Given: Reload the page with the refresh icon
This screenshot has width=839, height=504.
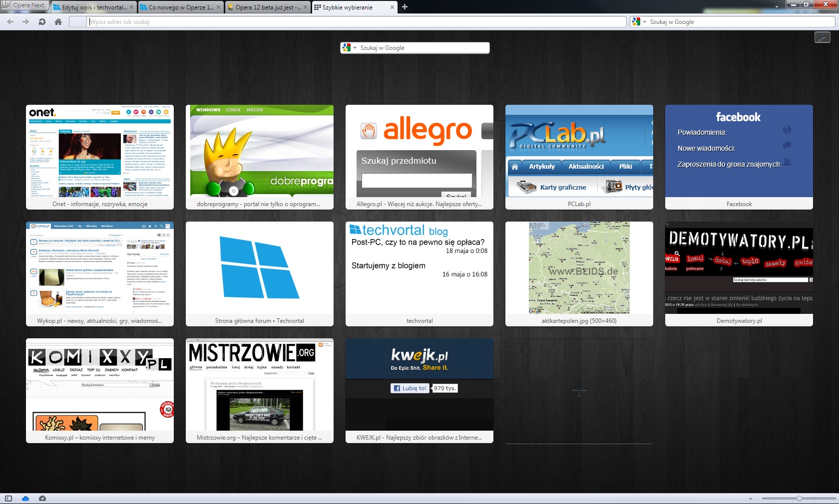Looking at the screenshot, I should (42, 22).
